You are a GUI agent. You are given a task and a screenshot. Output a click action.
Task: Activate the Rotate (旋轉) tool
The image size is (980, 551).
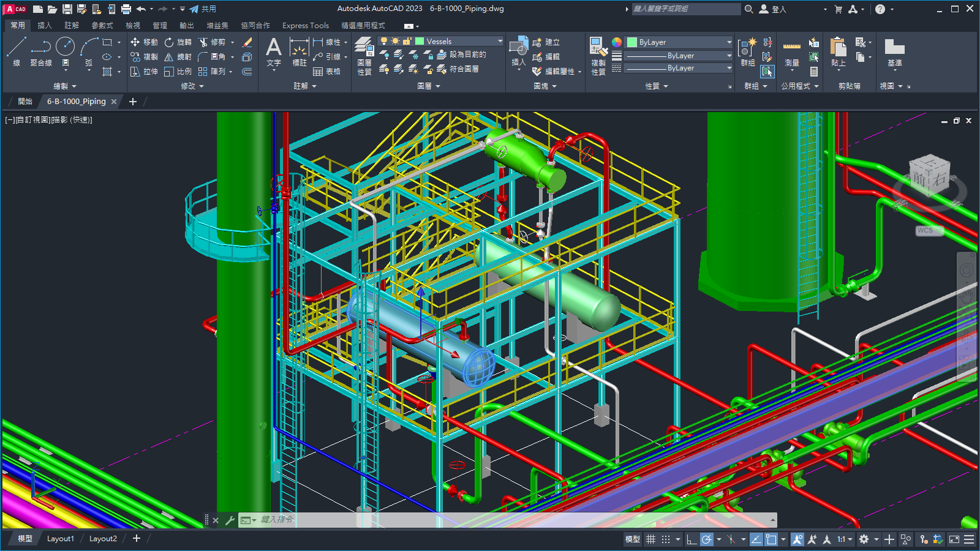coord(178,42)
